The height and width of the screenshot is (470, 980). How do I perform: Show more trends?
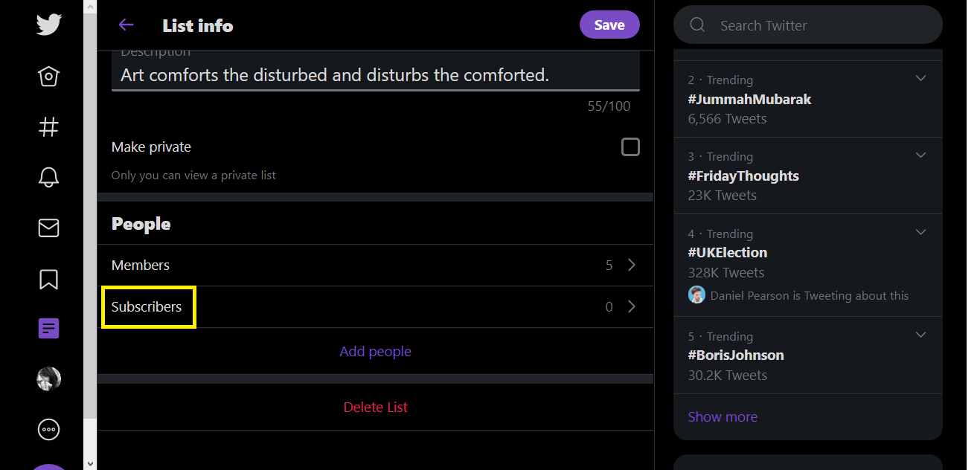(723, 417)
